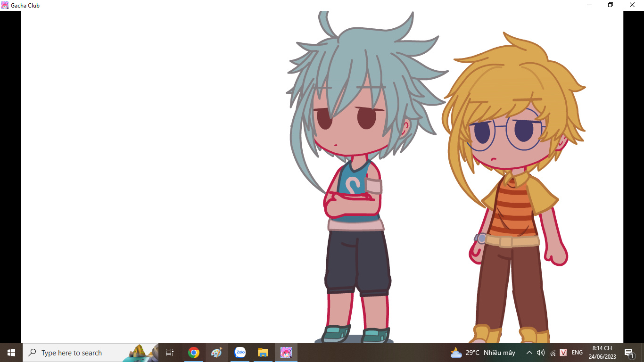
Task: Open Zalo from the taskbar
Action: click(240, 353)
